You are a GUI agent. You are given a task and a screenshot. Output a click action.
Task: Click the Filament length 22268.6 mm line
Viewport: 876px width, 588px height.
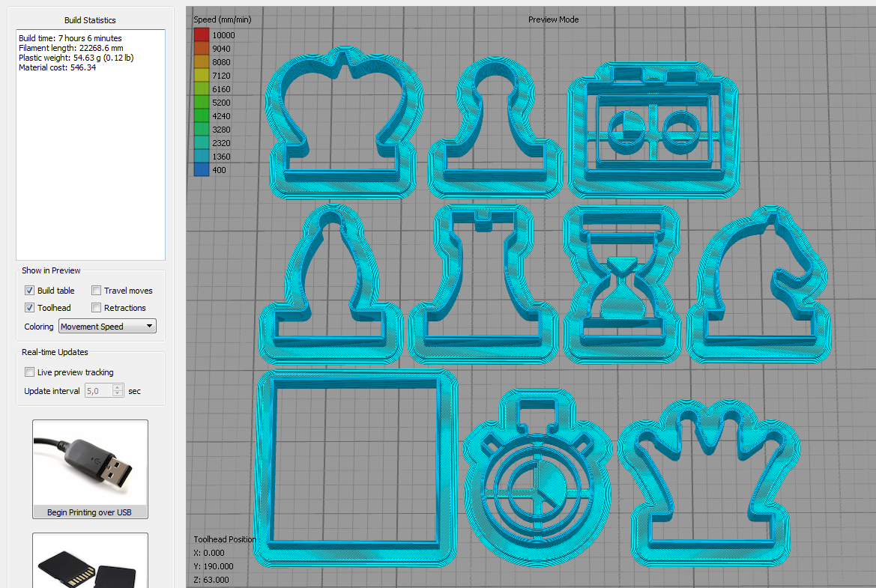(71, 48)
